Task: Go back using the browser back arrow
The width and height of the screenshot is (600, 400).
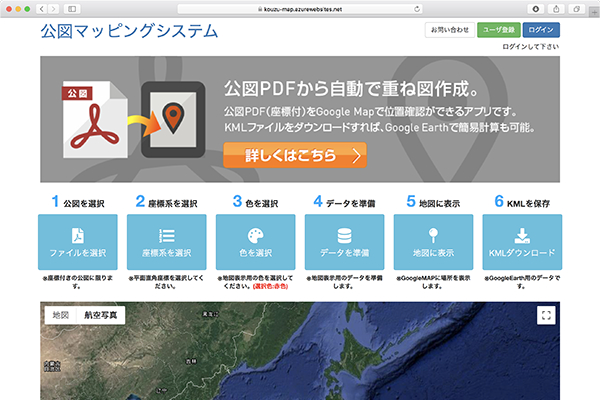Action: click(x=41, y=8)
